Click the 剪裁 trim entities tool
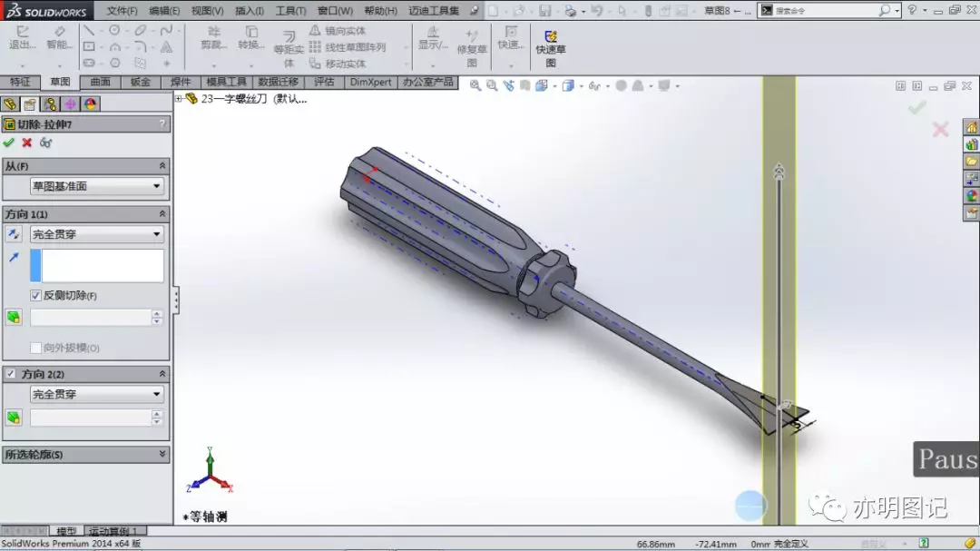The image size is (980, 551). pos(214,38)
